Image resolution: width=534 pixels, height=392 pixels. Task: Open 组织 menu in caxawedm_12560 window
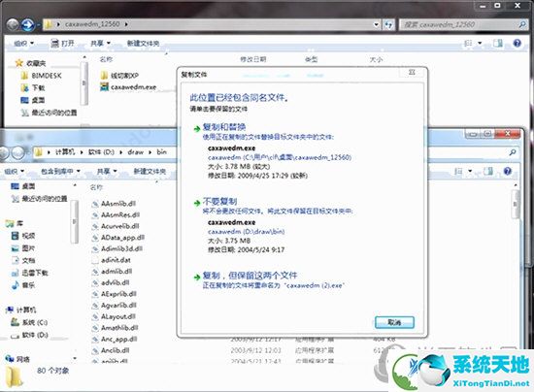24,44
